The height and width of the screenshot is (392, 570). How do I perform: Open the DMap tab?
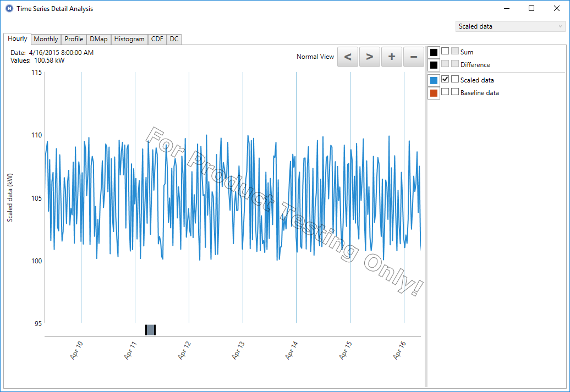pos(98,39)
